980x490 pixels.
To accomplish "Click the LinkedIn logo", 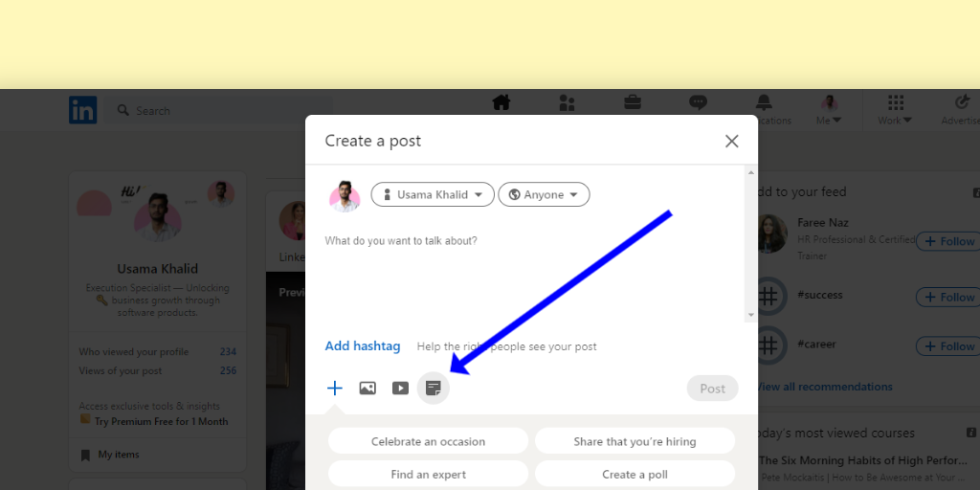I will 83,110.
